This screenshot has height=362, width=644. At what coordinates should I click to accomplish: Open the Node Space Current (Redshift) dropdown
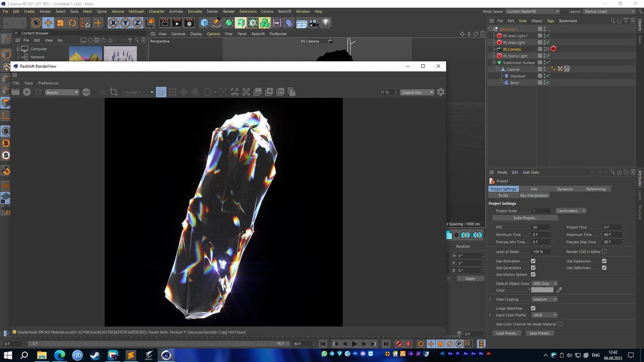click(532, 11)
